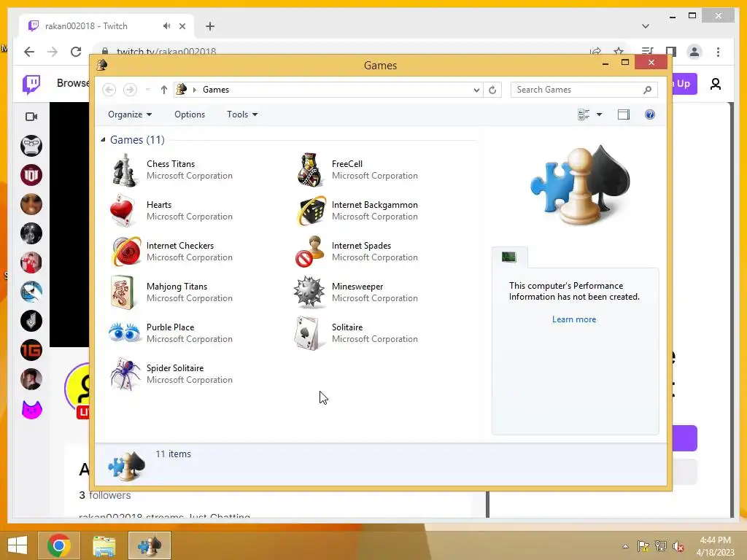Bookmark the Twitch page with the star
Viewport: 747px width, 560px height.
click(x=619, y=51)
